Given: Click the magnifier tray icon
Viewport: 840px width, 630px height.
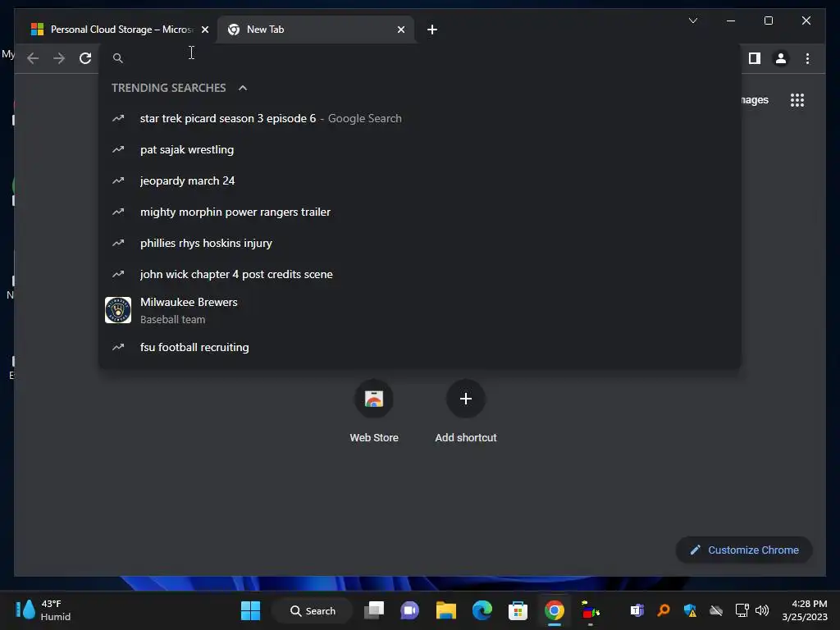Looking at the screenshot, I should (x=664, y=610).
